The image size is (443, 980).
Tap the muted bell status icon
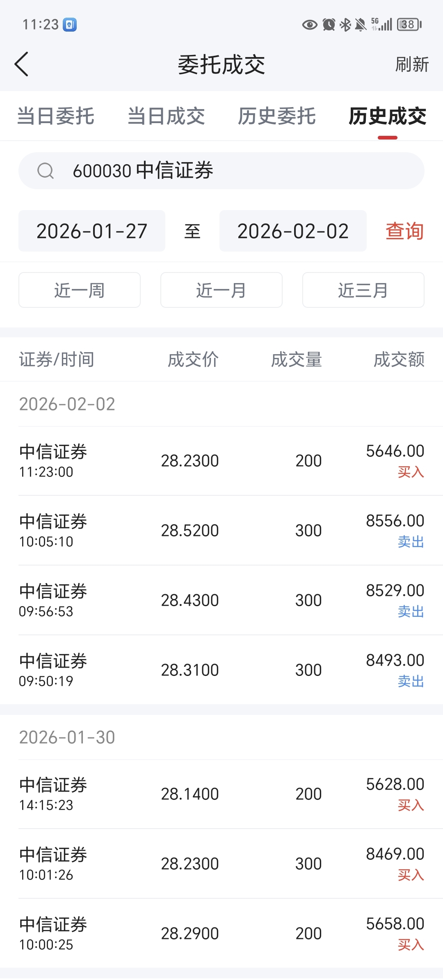361,25
